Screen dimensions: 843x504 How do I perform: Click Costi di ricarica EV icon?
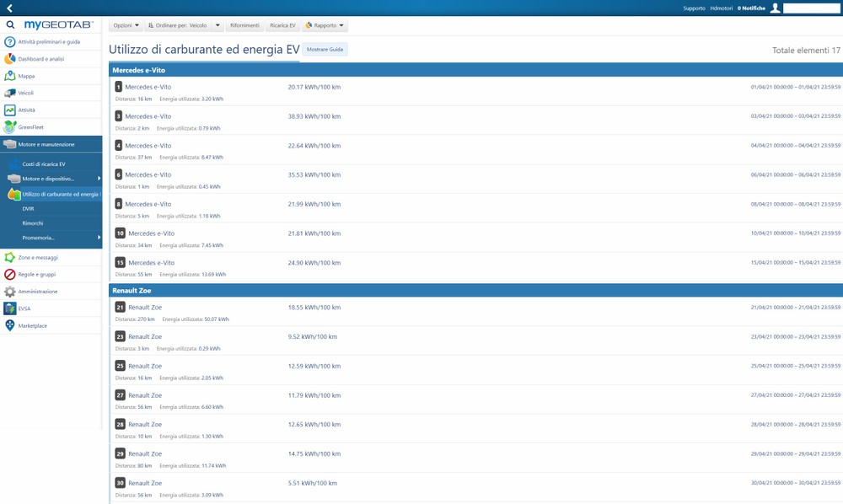coord(14,164)
